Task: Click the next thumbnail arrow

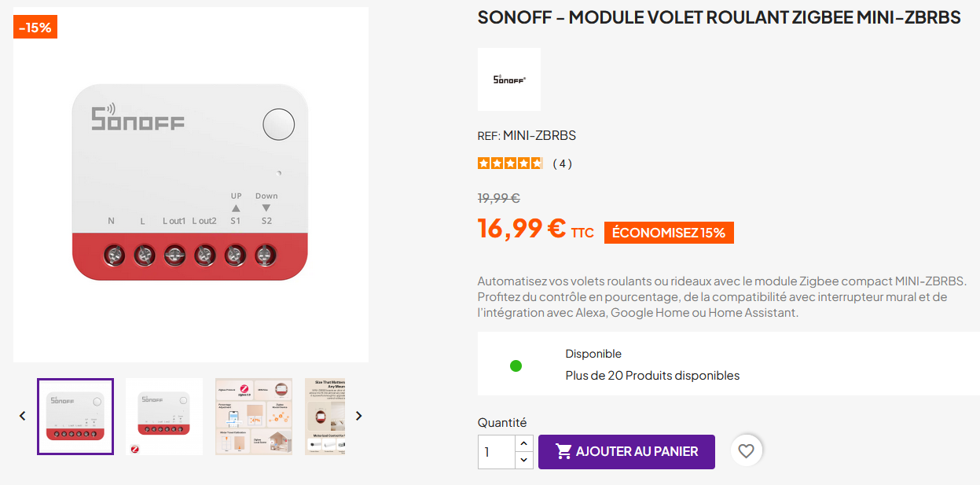Action: click(x=358, y=416)
